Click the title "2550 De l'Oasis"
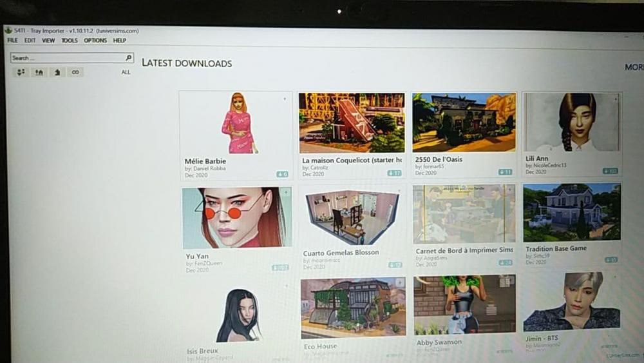The image size is (644, 363). tap(439, 159)
